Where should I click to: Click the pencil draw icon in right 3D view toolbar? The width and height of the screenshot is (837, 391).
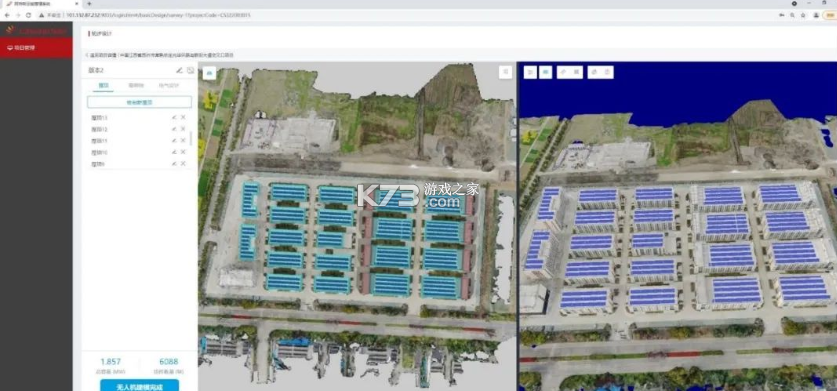pyautogui.click(x=564, y=72)
